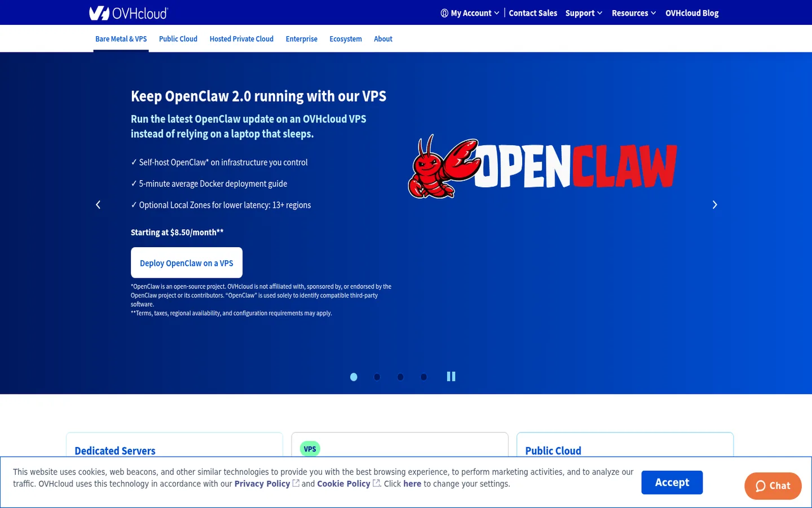Click the green VPS badge

coord(310,449)
